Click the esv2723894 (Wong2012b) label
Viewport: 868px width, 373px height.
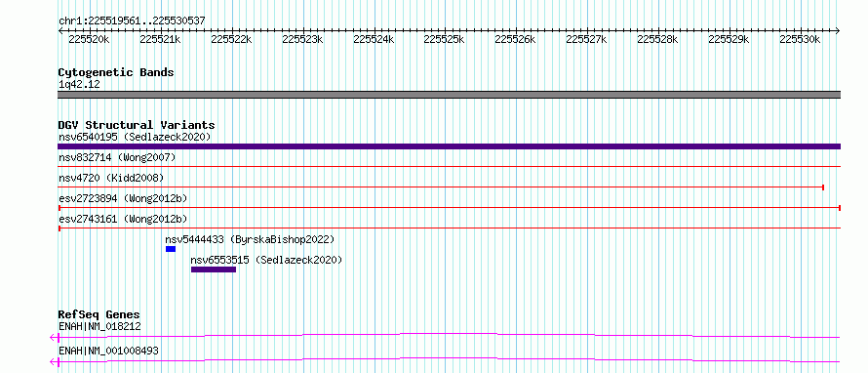point(123,198)
